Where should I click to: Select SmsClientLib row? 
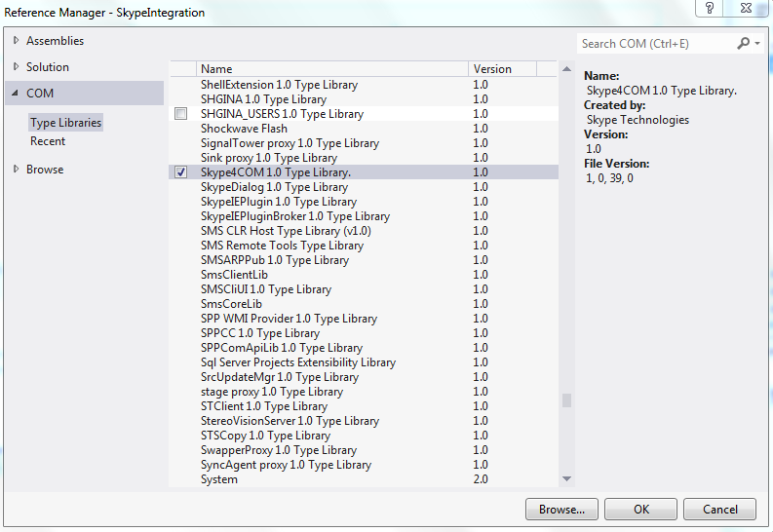tap(364, 275)
